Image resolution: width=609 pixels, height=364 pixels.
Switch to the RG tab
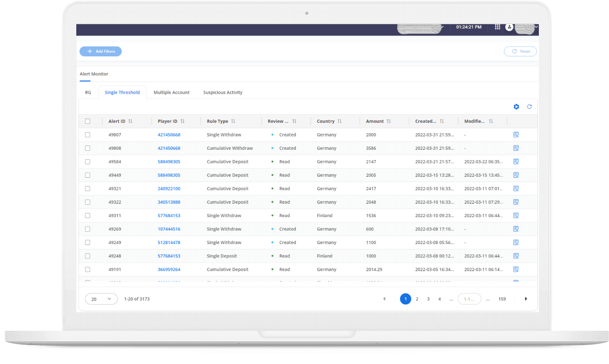point(88,92)
